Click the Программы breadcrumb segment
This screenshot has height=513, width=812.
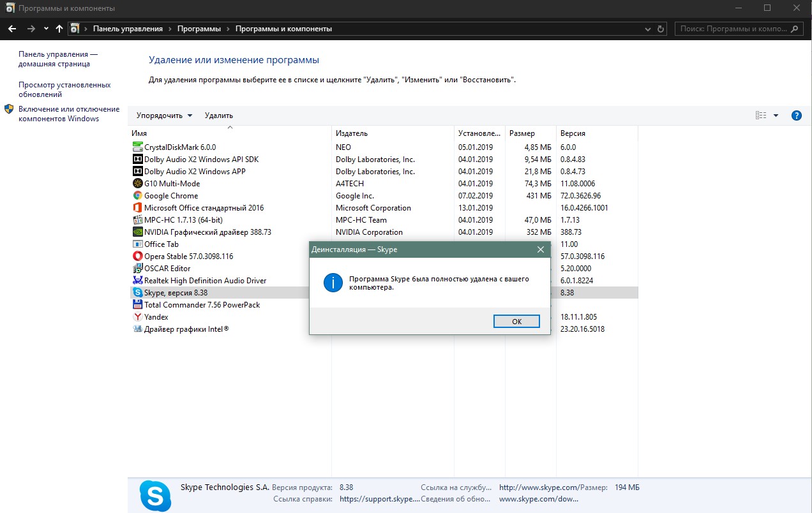(x=199, y=29)
